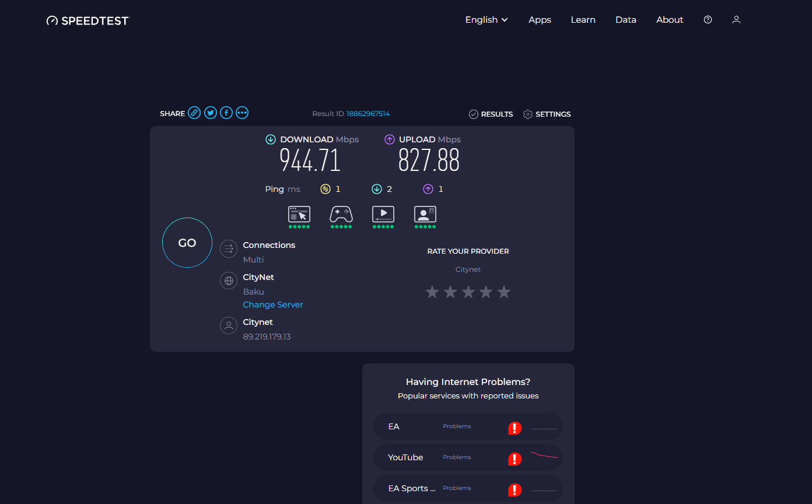Click the download arrow icon

(271, 139)
